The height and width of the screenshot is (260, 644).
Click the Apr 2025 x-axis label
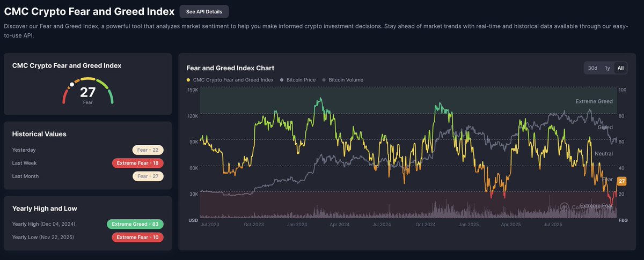coord(511,225)
